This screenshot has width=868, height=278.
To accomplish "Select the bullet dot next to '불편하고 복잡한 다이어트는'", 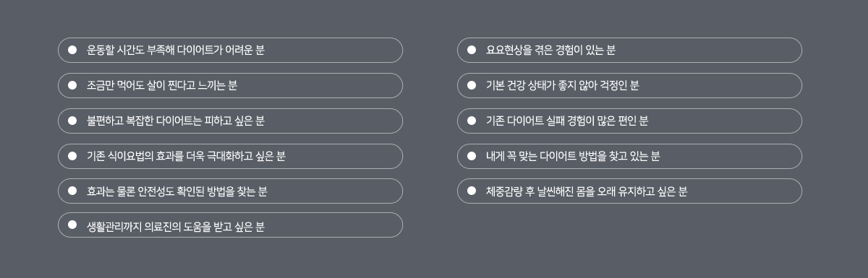I will [72, 121].
